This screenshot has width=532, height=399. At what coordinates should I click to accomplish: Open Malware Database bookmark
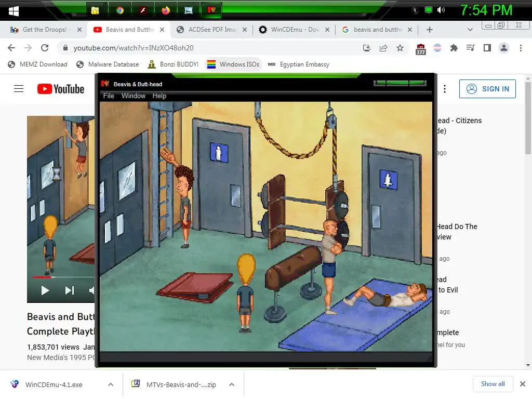(x=108, y=64)
